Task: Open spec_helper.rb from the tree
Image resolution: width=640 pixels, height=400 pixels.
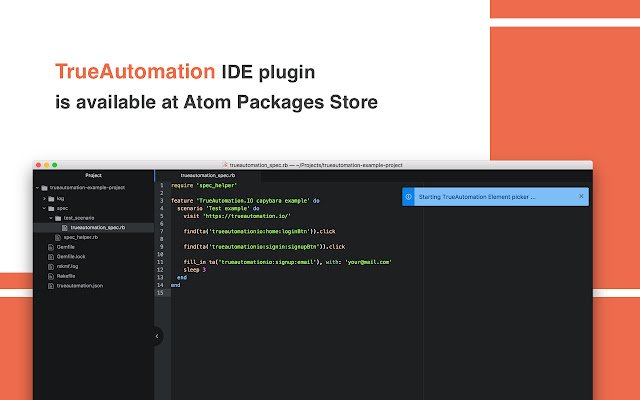Action: [81, 238]
